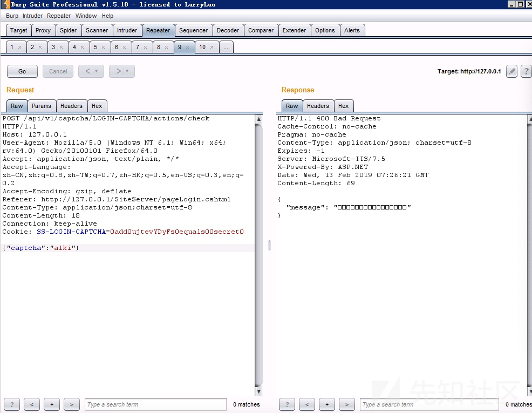
Task: Open the Repeater menu
Action: pos(59,16)
